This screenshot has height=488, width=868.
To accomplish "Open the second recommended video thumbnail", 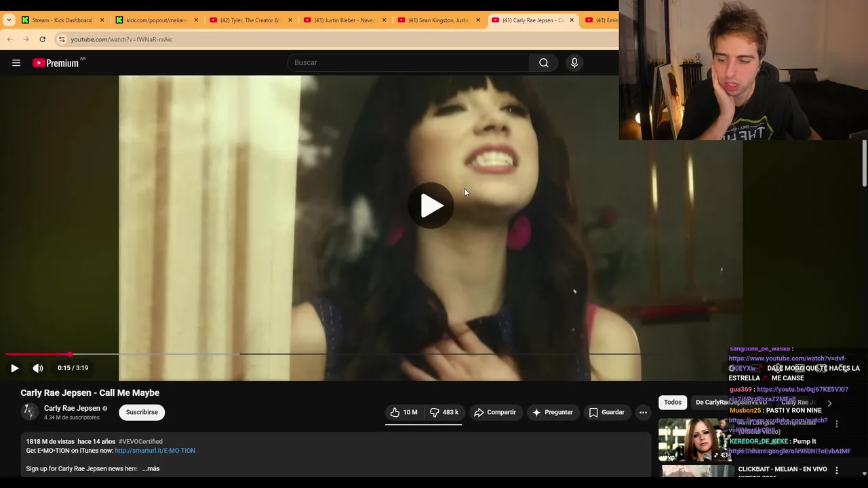I will click(x=696, y=471).
